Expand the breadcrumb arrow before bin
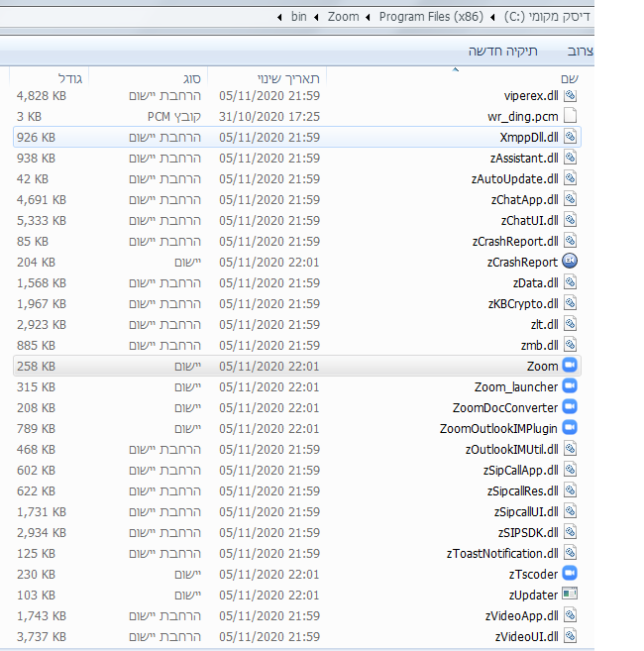 click(279, 17)
